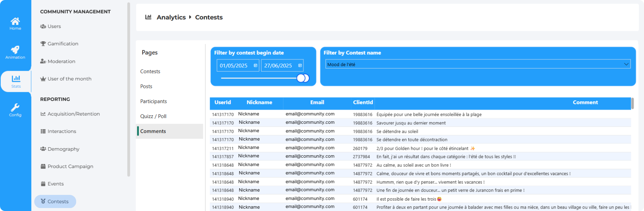644x211 pixels.
Task: Select the Comments page tab
Action: [153, 131]
